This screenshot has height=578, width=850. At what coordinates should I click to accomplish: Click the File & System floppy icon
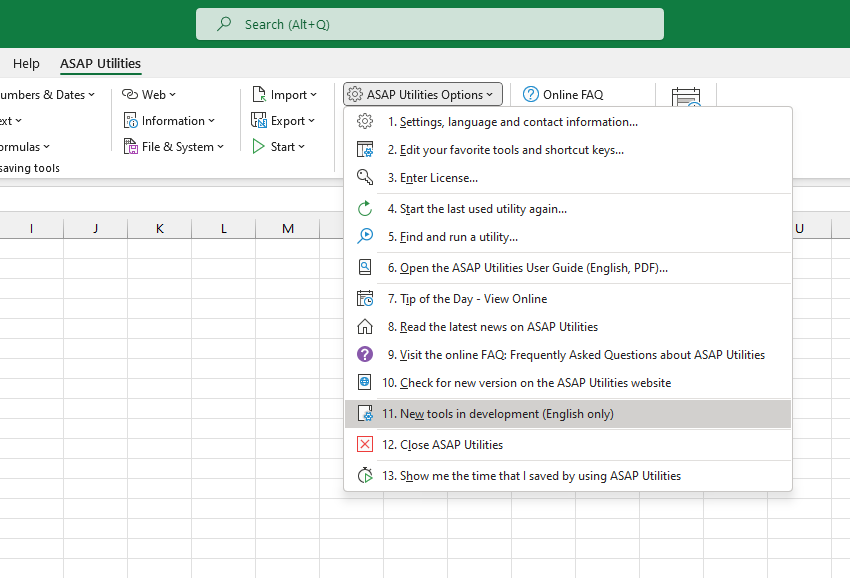[131, 146]
